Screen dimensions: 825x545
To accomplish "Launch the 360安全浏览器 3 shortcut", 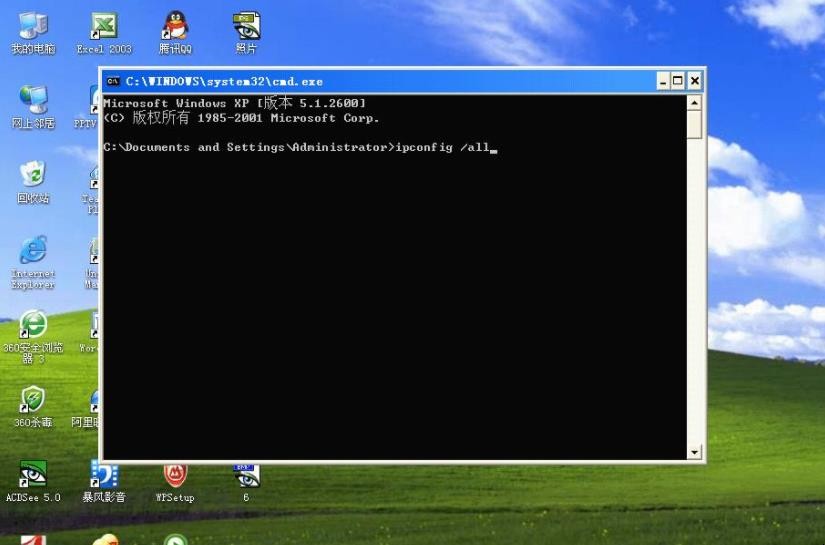I will click(33, 337).
